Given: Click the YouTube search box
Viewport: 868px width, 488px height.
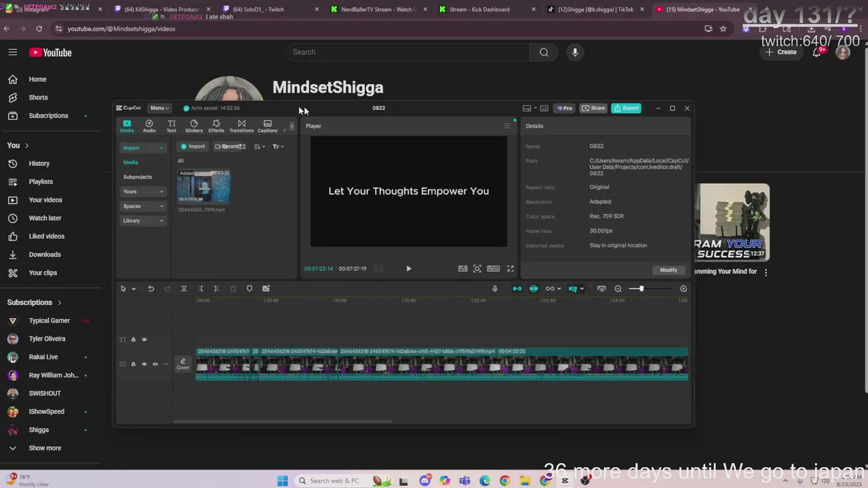Looking at the screenshot, I should (408, 52).
